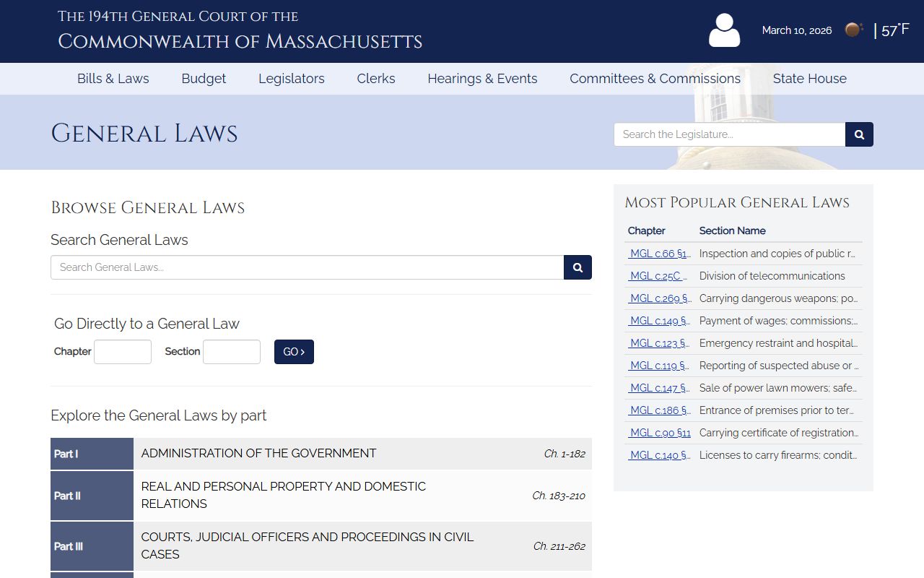Open the Bills & Laws menu
The height and width of the screenshot is (578, 924).
113,79
